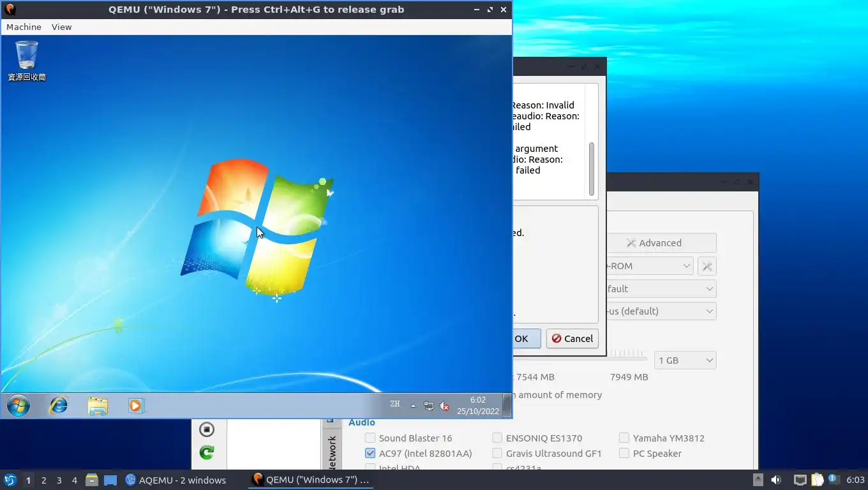Open the dropdown ending in 'fault'

coord(661,289)
